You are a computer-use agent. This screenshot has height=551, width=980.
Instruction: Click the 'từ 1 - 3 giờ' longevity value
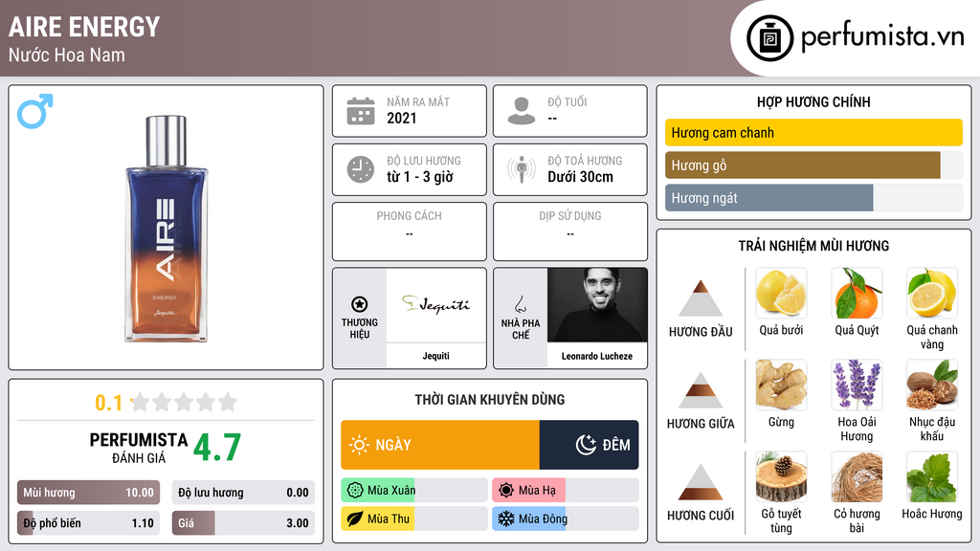point(419,177)
